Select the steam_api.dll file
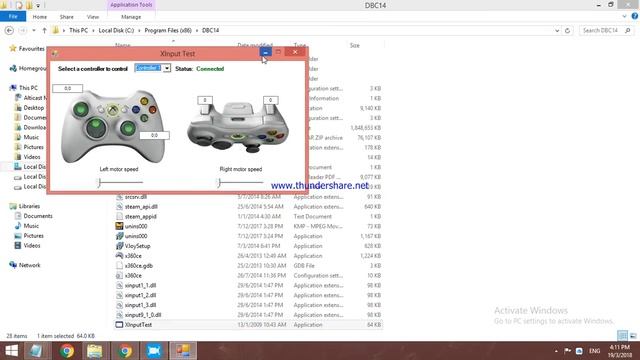The width and height of the screenshot is (640, 360). [x=141, y=207]
